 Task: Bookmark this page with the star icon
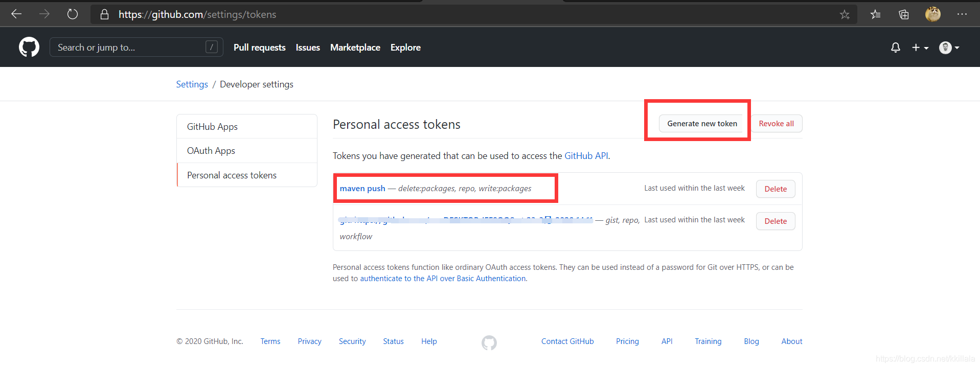(845, 15)
